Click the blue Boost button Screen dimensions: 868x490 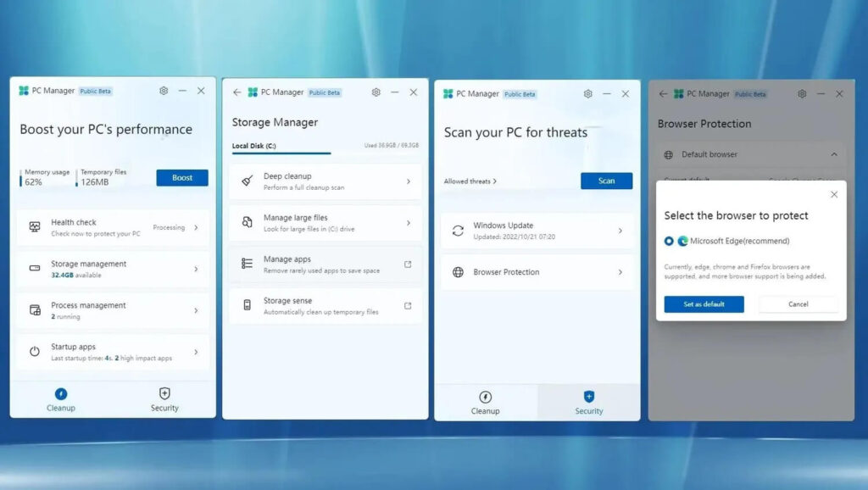[181, 178]
